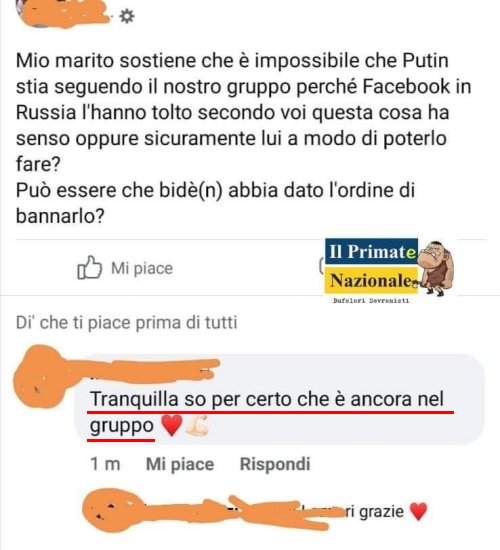
Task: Like the post via "Mi piace" label
Action: pyautogui.click(x=142, y=268)
